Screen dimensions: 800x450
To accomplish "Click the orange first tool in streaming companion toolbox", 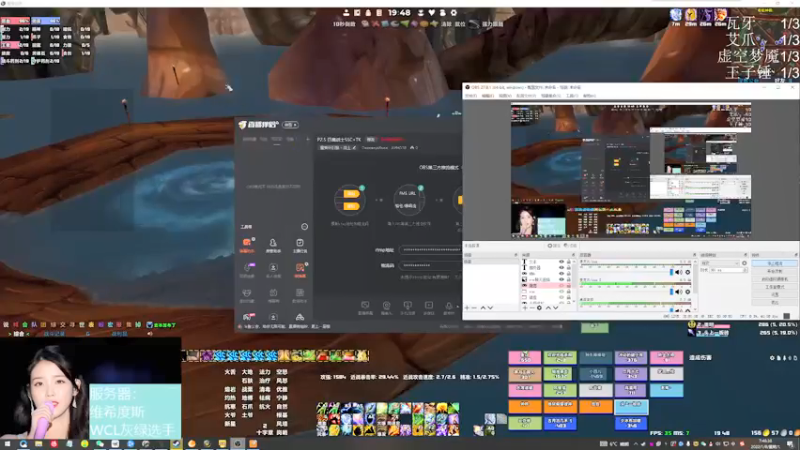I will click(x=247, y=244).
